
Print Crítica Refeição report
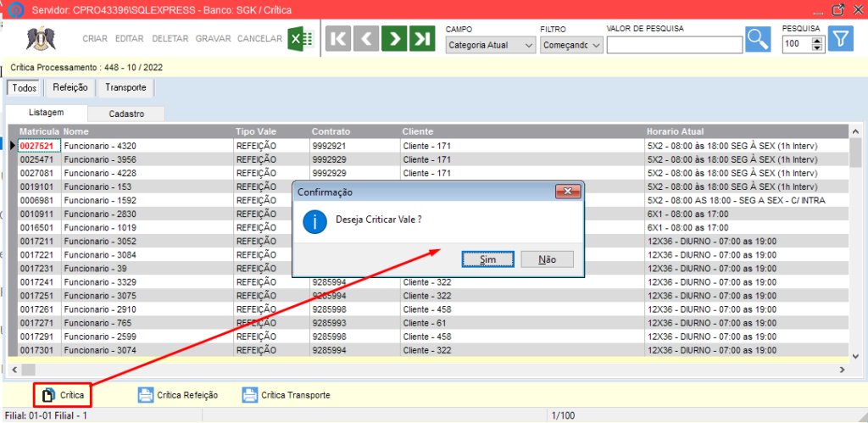pyautogui.click(x=178, y=395)
